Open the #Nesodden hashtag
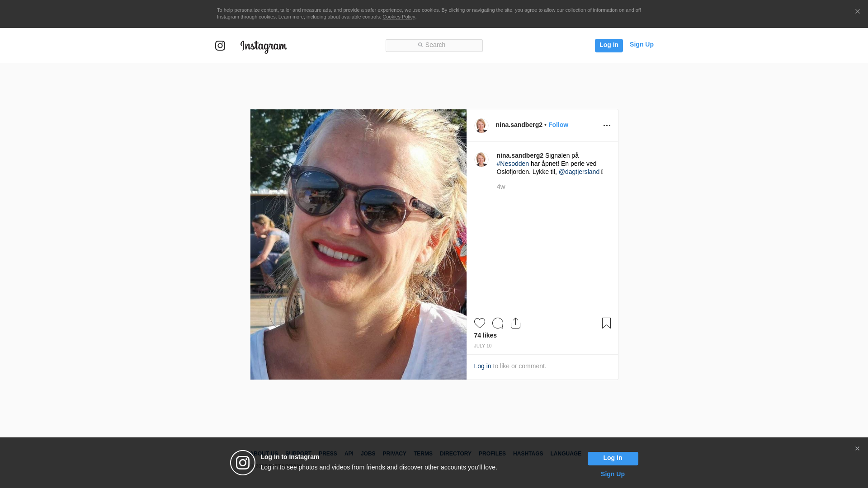 tap(513, 164)
